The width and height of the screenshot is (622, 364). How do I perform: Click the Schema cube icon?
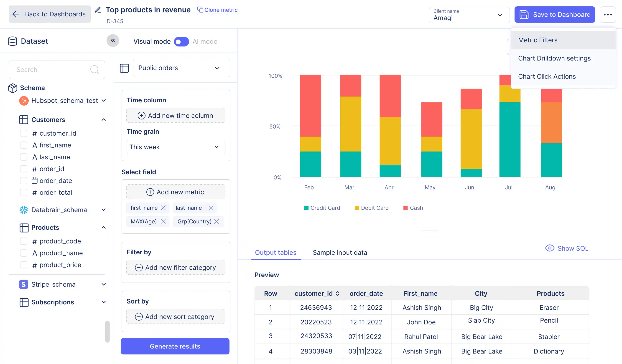pyautogui.click(x=13, y=88)
